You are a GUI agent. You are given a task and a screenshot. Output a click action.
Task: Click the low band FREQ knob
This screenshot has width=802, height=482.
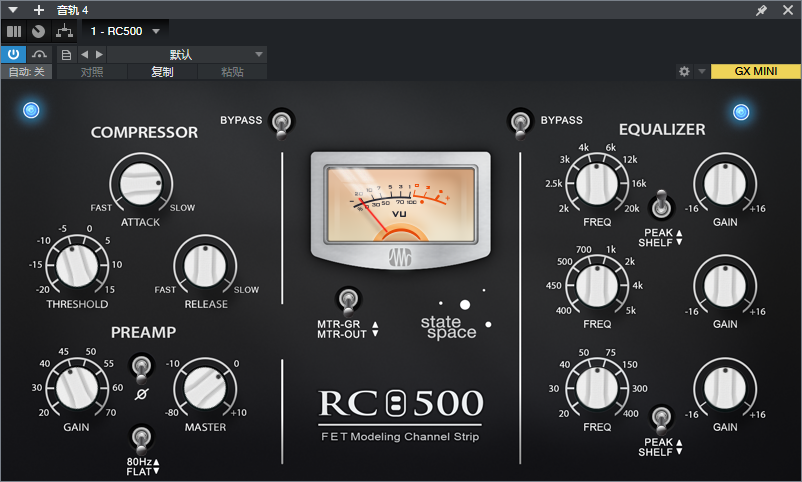(x=597, y=388)
